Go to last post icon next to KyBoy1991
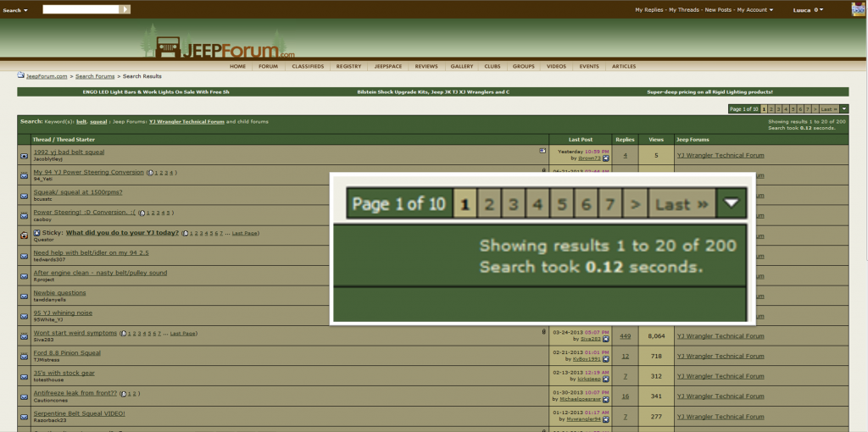The width and height of the screenshot is (868, 432). coord(605,359)
